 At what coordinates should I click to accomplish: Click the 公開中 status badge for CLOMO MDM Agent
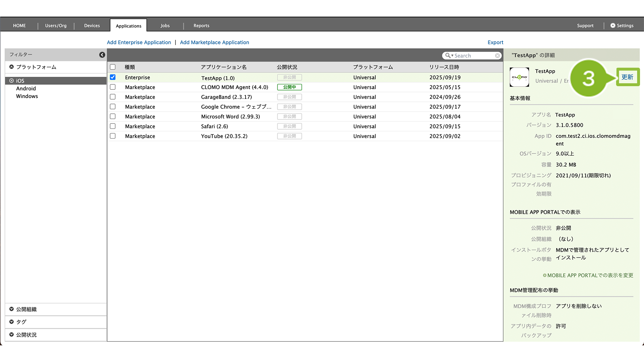289,87
